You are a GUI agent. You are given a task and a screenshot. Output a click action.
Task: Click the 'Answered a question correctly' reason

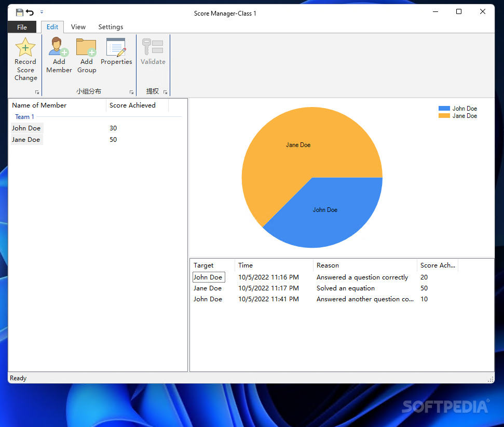pyautogui.click(x=362, y=277)
